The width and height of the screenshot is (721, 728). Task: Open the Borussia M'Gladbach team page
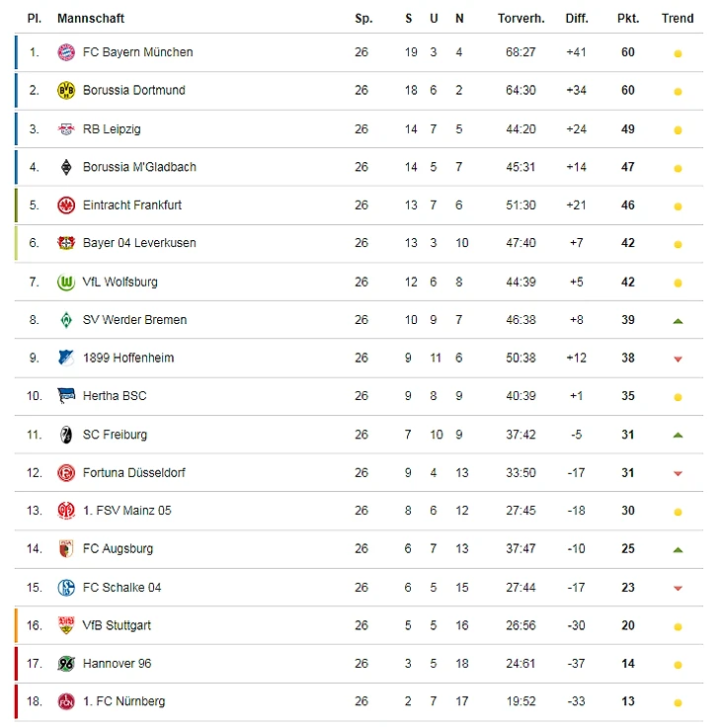pos(139,167)
